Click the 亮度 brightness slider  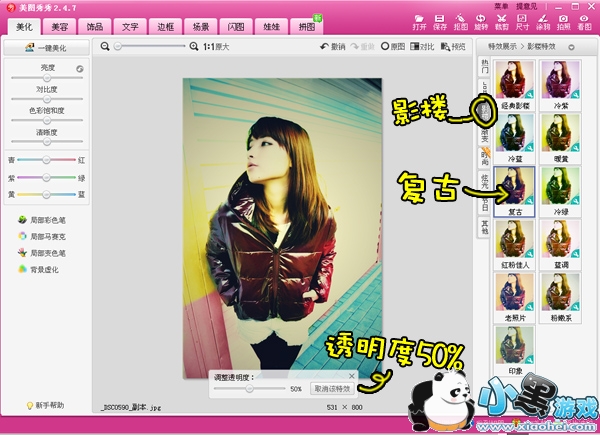coord(47,78)
